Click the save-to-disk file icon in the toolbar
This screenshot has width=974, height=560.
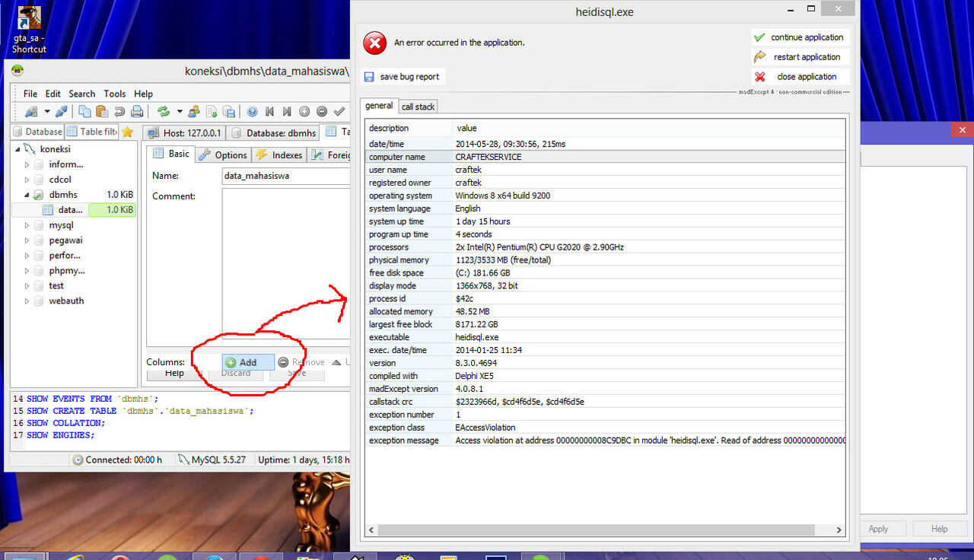click(229, 112)
